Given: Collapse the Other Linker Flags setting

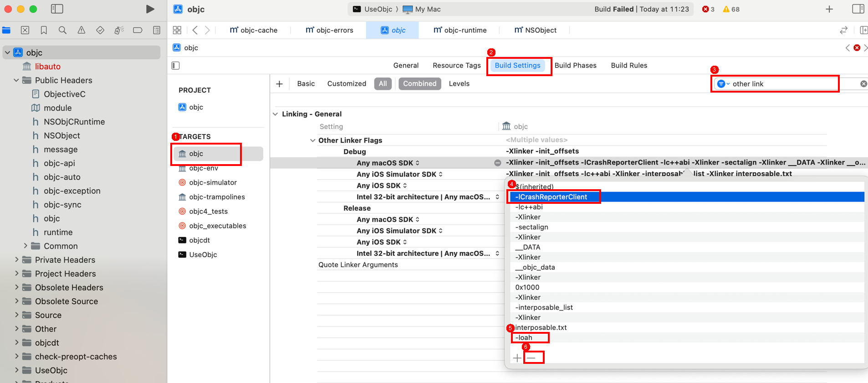Looking at the screenshot, I should pos(313,140).
